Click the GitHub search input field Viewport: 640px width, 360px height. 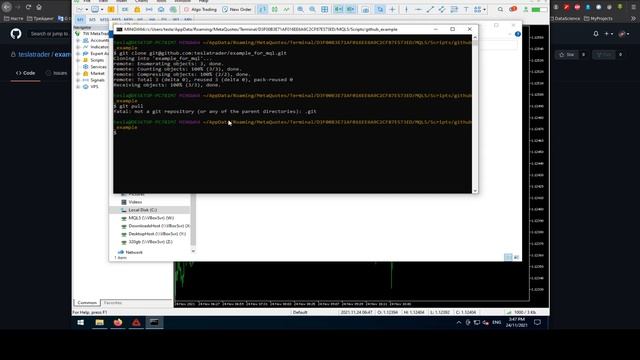pos(49,34)
